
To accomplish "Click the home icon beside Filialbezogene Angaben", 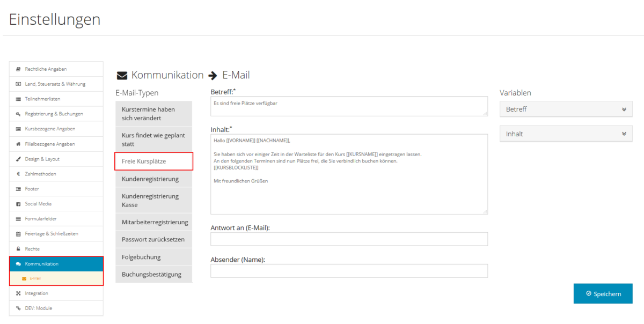I will [18, 144].
